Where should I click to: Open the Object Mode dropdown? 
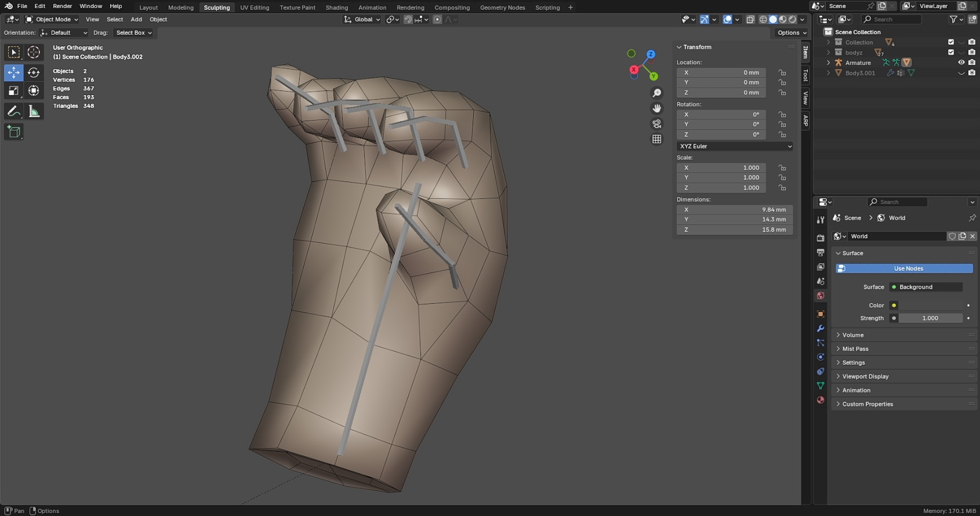pos(52,19)
